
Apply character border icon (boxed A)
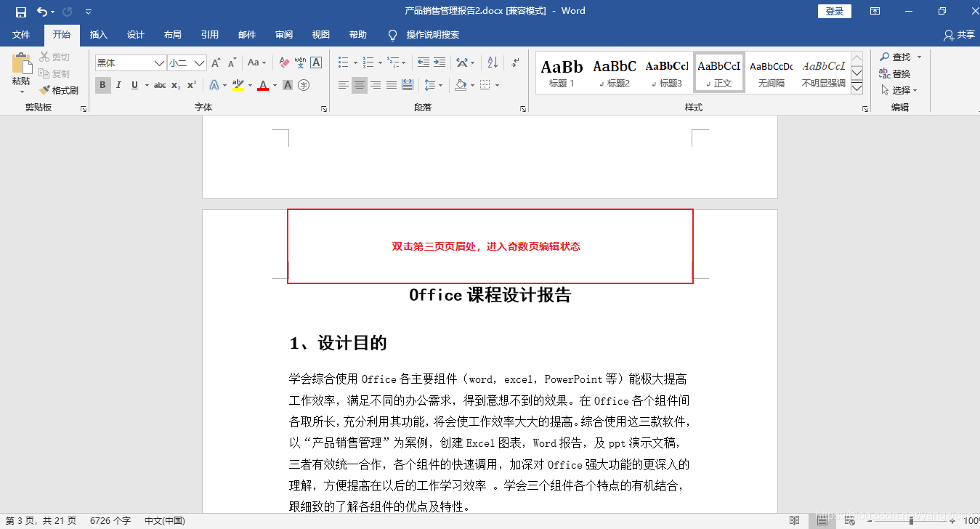tap(316, 63)
